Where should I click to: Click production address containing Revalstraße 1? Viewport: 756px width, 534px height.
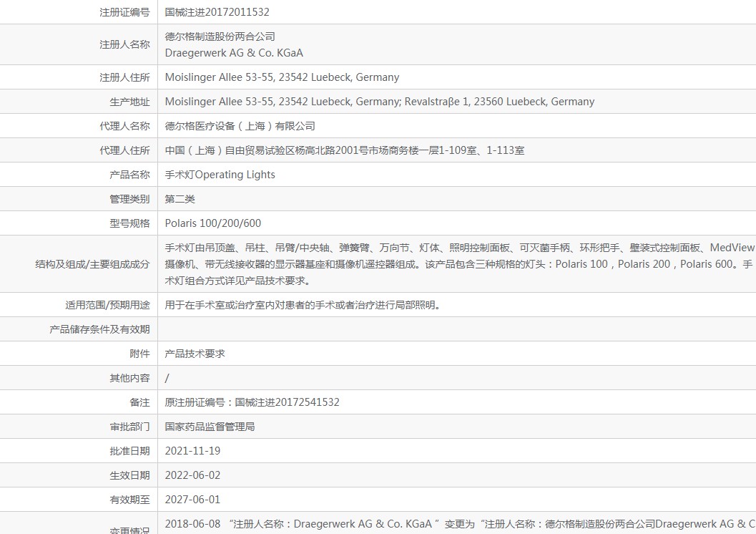[x=380, y=102]
